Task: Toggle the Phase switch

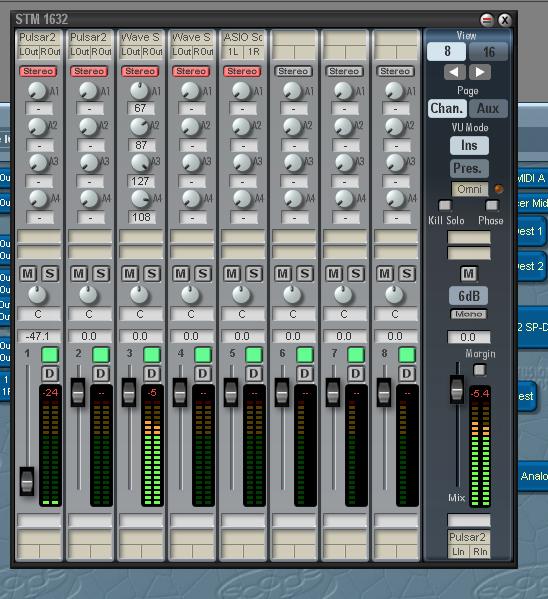Action: click(492, 206)
